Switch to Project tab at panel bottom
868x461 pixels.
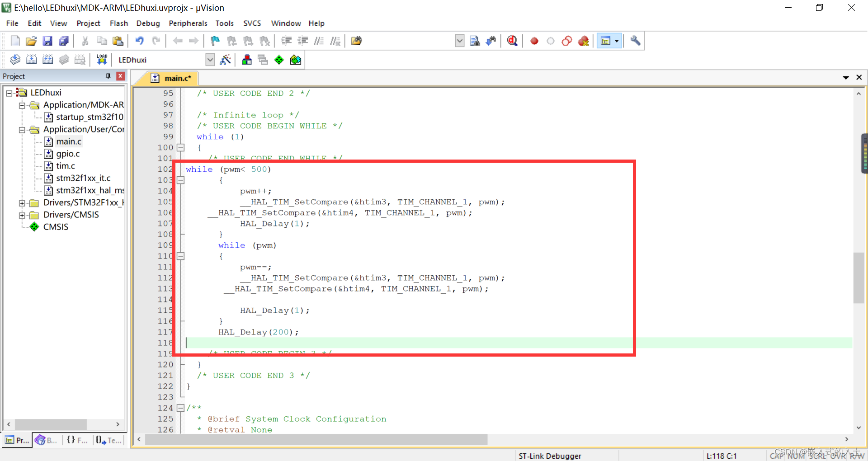tap(17, 440)
